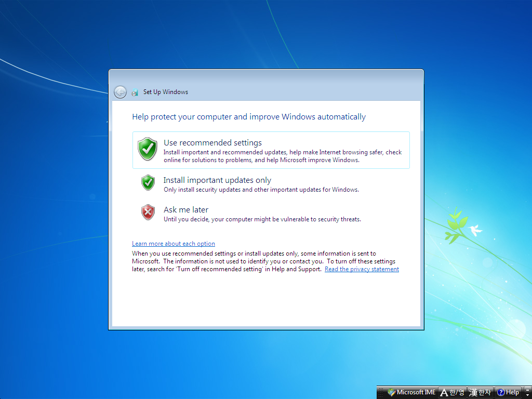The height and width of the screenshot is (399, 532).
Task: Open Learn more about each option link
Action: tap(174, 244)
